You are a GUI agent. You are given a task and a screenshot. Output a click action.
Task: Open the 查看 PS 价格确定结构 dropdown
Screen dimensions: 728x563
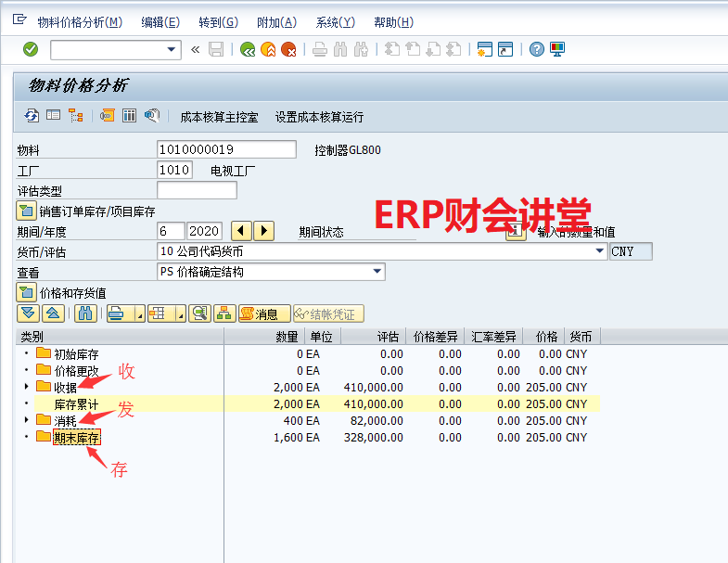pyautogui.click(x=377, y=272)
